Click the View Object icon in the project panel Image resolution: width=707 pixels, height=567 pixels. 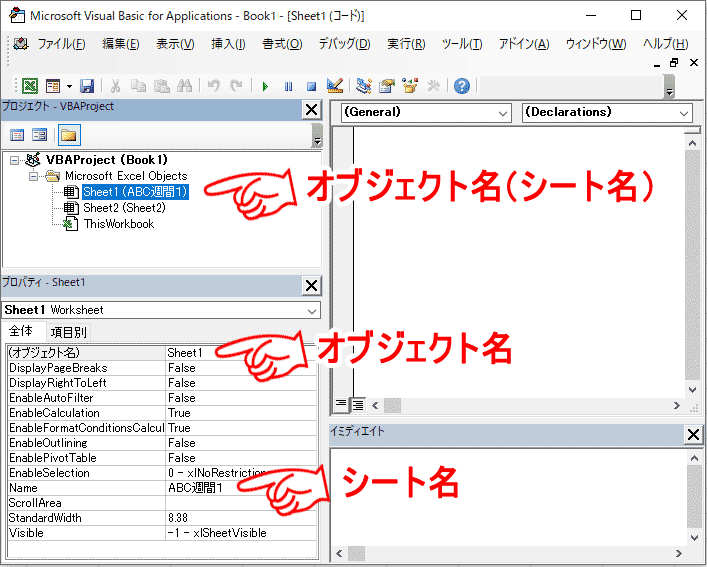[40, 135]
